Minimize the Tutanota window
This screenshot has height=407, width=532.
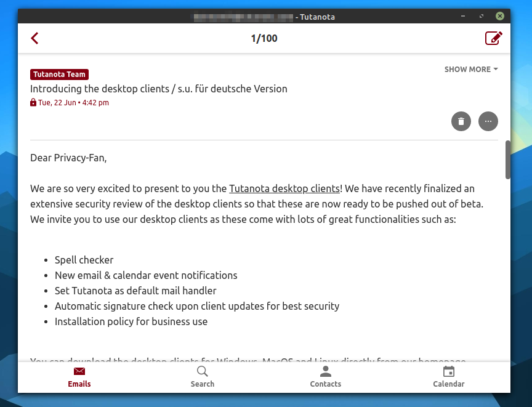pos(463,17)
